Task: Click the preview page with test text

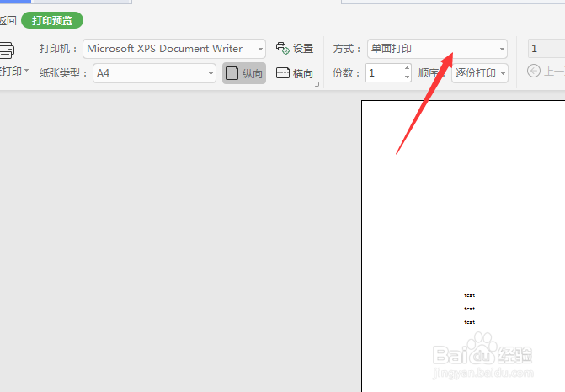Action: (463, 246)
